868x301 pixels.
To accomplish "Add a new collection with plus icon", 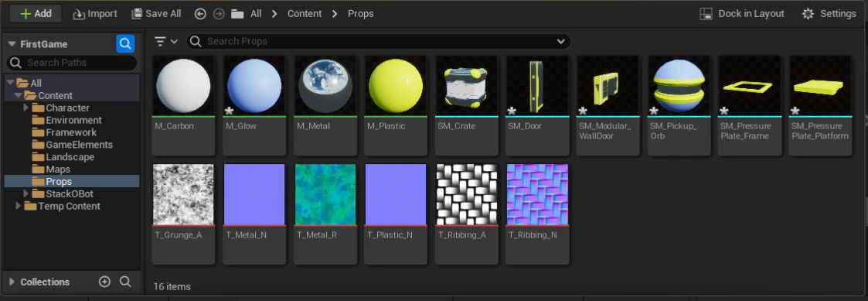I will tap(104, 282).
